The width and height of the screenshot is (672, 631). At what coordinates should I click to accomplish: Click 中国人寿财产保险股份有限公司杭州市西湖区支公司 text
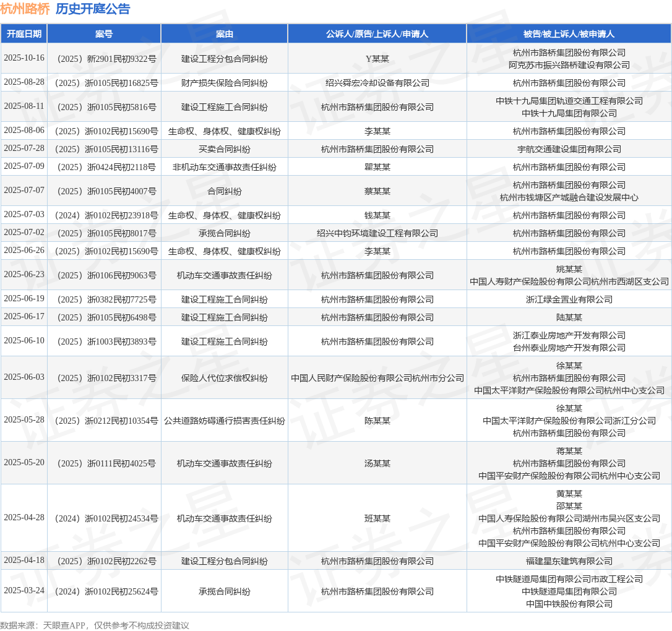point(569,281)
